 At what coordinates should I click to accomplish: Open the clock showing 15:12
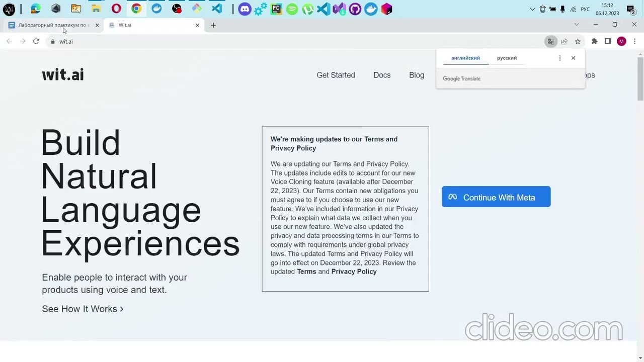(x=607, y=9)
